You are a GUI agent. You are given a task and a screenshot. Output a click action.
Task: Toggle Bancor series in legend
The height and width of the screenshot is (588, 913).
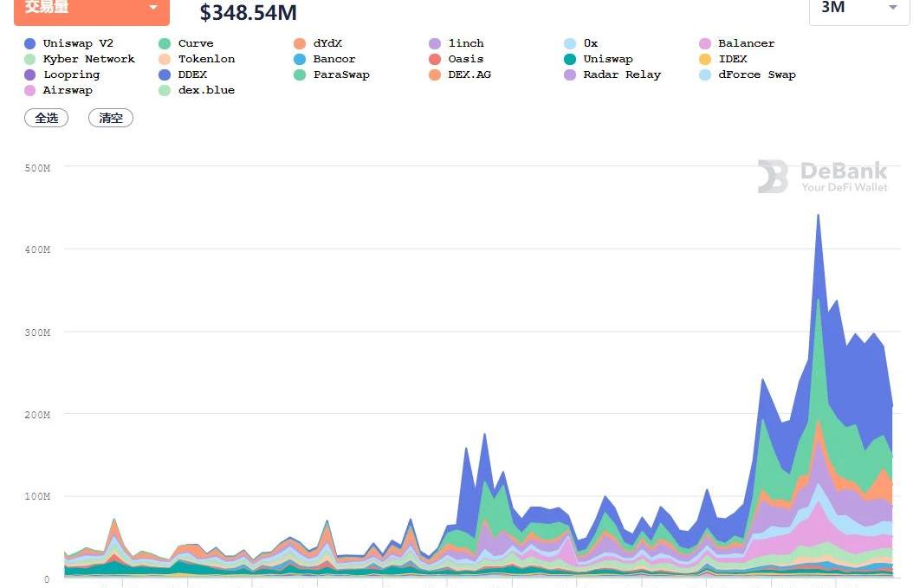324,60
